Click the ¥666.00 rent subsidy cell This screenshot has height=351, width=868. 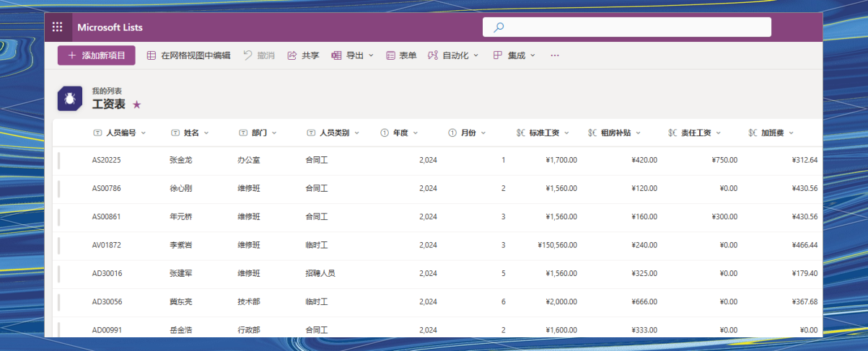click(643, 302)
